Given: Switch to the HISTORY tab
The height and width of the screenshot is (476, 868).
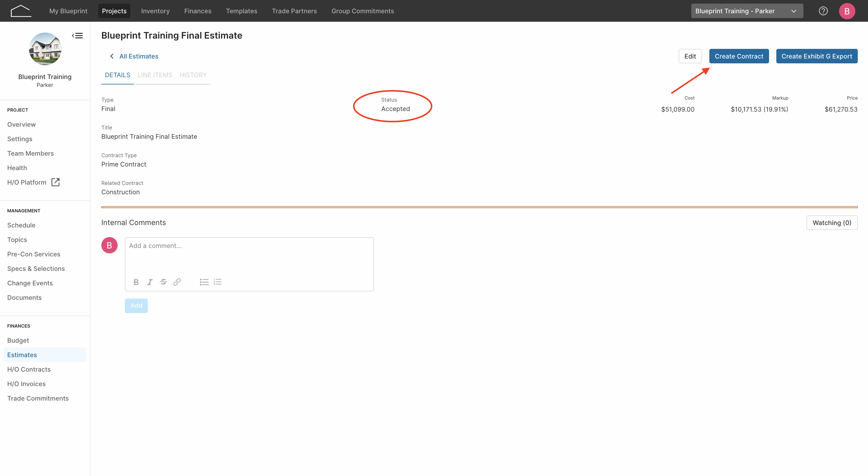Looking at the screenshot, I should (x=193, y=75).
